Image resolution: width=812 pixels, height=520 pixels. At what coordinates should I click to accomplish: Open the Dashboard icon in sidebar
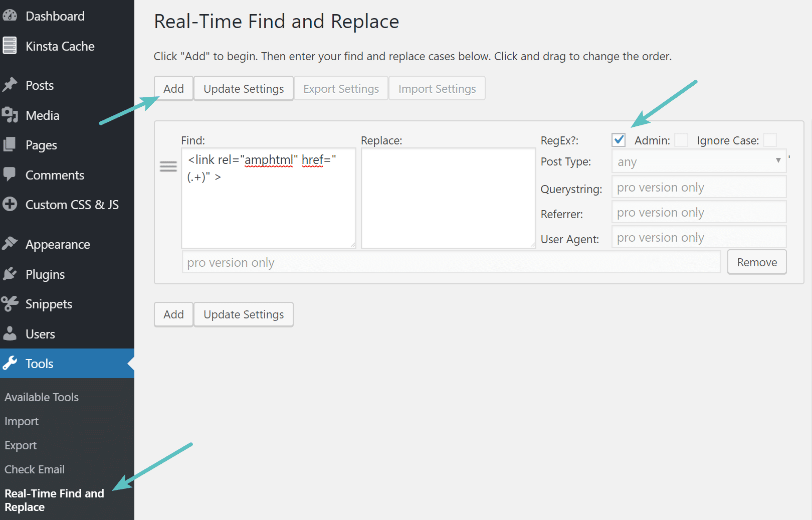(10, 16)
